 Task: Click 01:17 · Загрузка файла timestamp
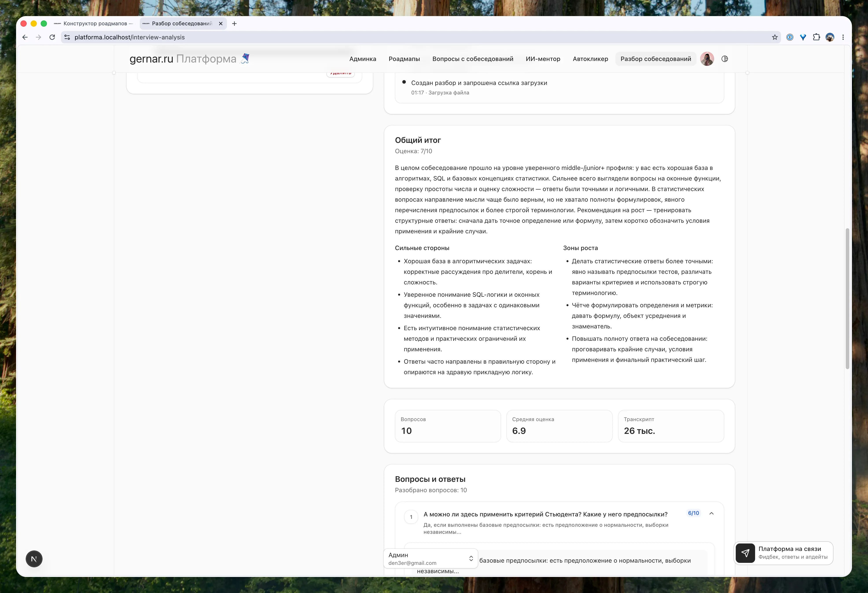click(x=440, y=93)
